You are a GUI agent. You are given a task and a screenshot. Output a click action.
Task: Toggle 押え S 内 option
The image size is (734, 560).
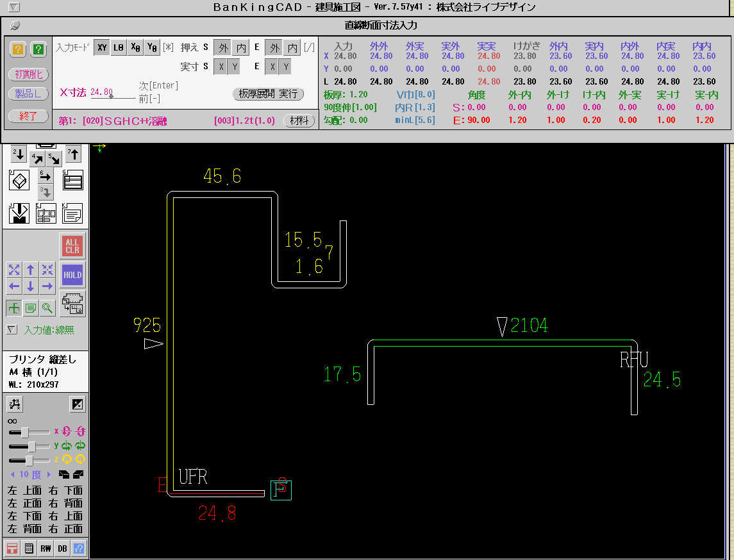point(240,47)
